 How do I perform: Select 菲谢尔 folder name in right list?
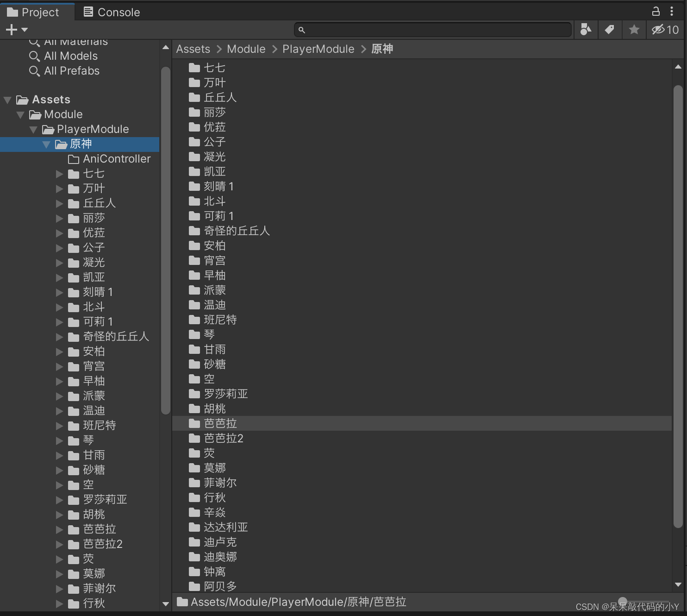[x=220, y=483]
